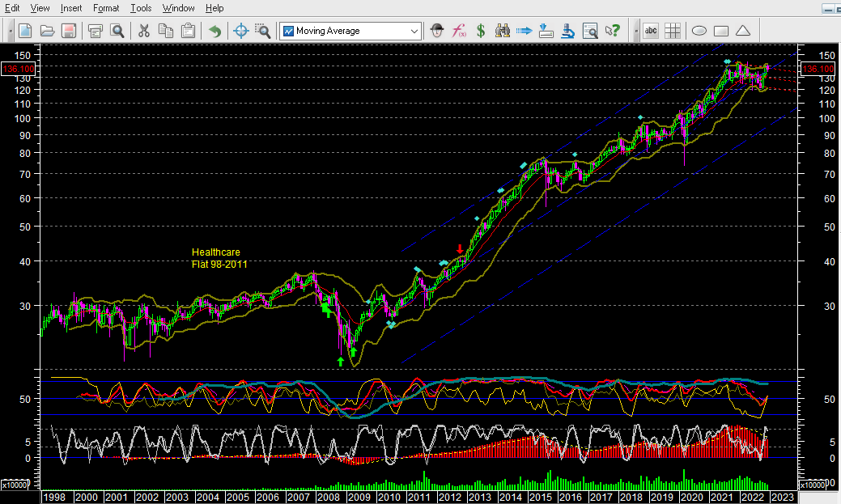
Task: Open the f(x) formula tool
Action: [x=460, y=31]
